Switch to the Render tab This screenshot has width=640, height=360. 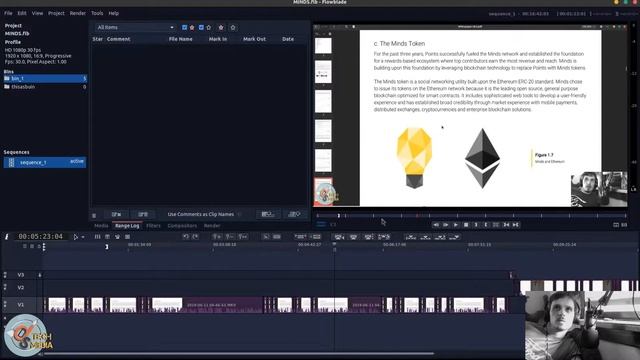click(212, 226)
